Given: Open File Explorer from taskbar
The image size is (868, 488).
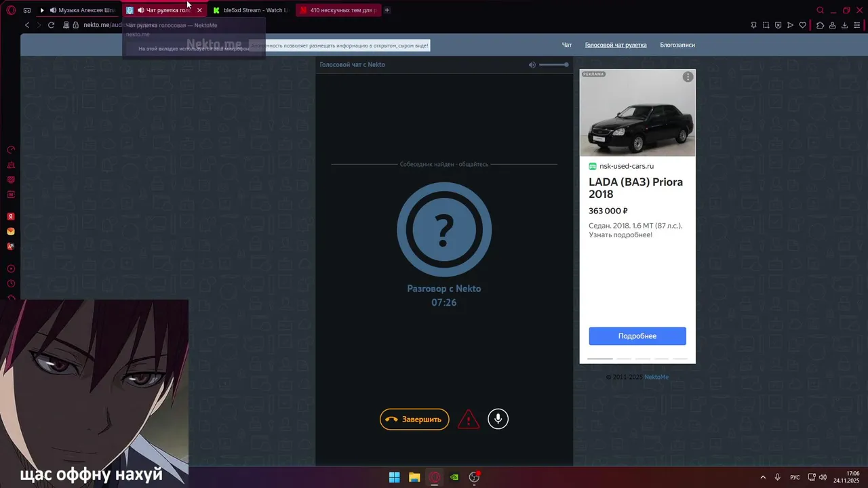Looking at the screenshot, I should point(414,477).
